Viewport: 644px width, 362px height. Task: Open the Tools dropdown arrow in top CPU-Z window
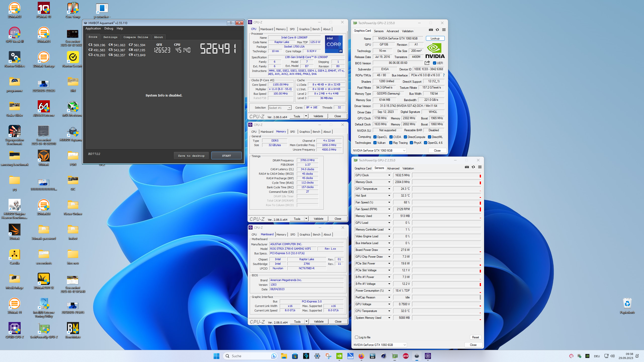[306, 116]
